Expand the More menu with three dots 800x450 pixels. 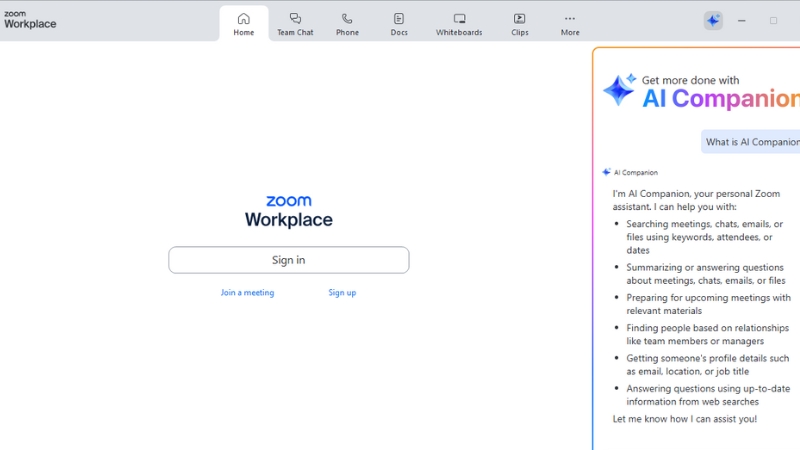pyautogui.click(x=570, y=24)
